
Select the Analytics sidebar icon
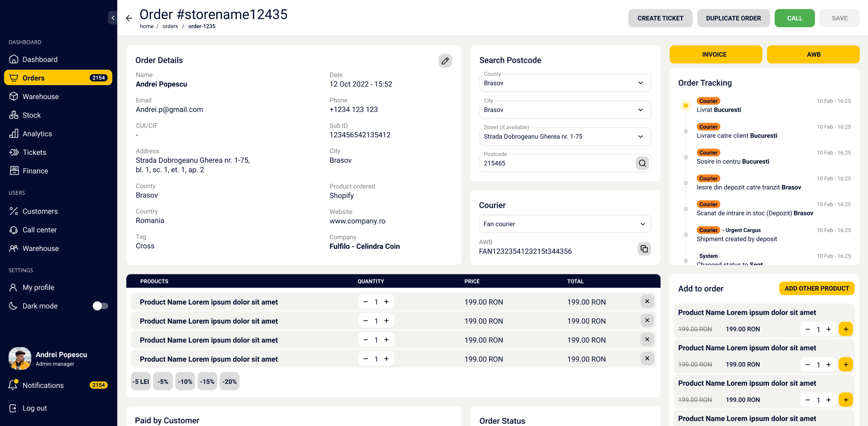tap(14, 134)
